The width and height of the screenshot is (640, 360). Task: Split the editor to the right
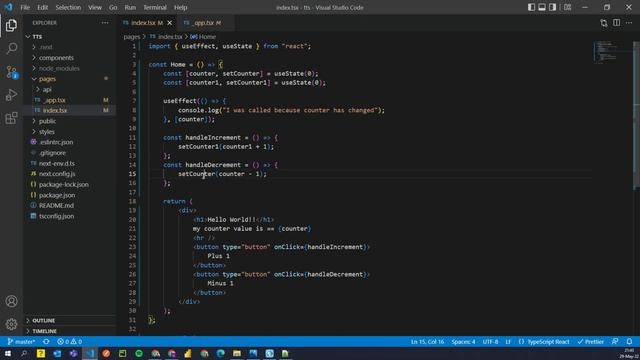[616, 23]
